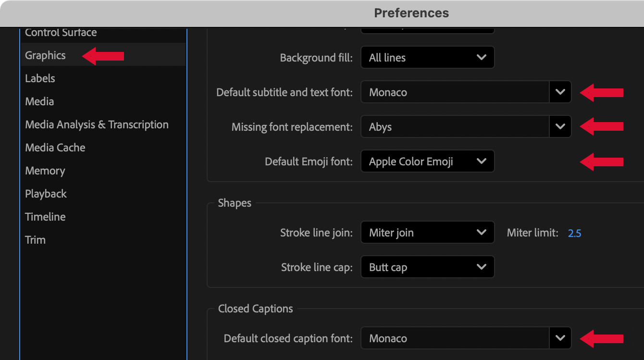Switch to the Timeline preferences
Image resolution: width=644 pixels, height=360 pixels.
[45, 217]
